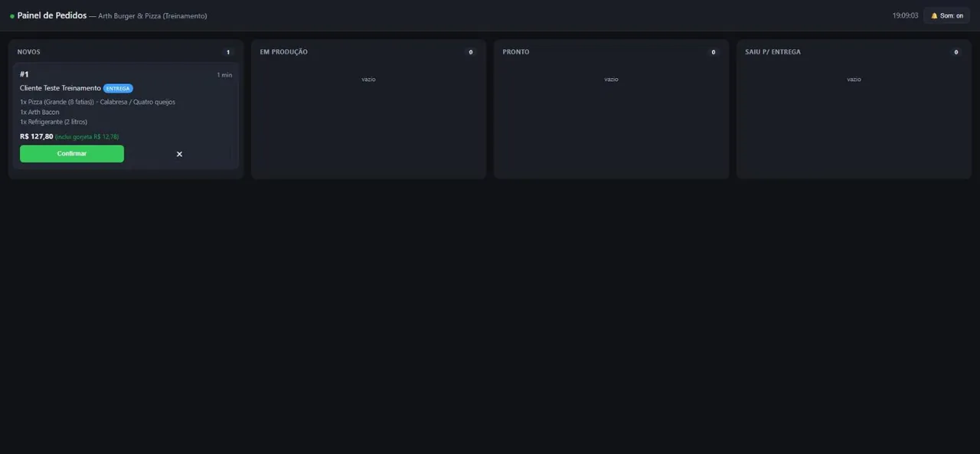
Task: Click the Arth Burger & Pizza (Treinamento) subtitle
Action: (x=152, y=16)
